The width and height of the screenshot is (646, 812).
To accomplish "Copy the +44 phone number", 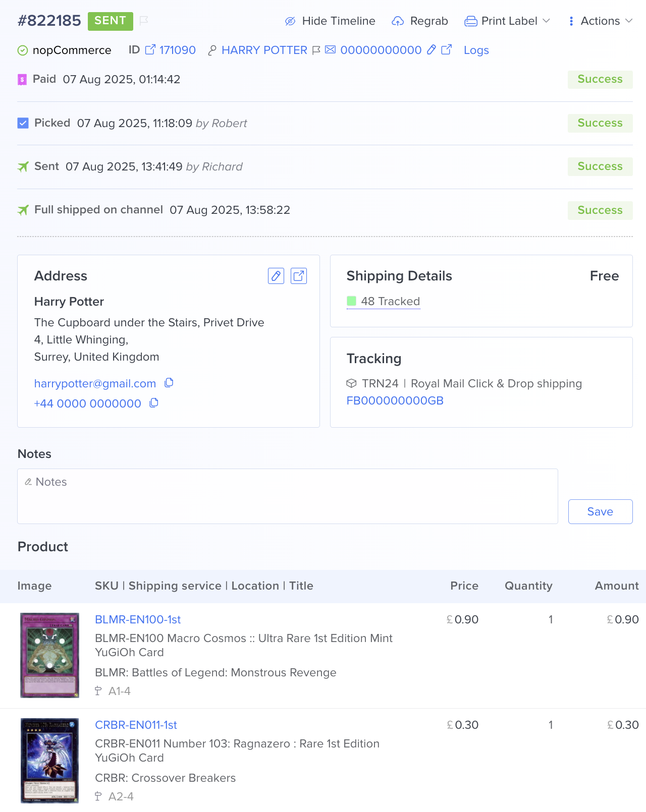I will [x=154, y=403].
